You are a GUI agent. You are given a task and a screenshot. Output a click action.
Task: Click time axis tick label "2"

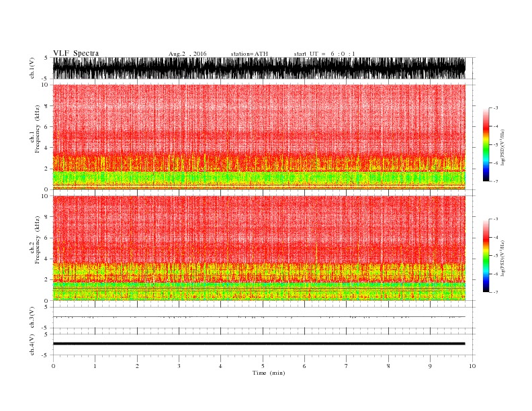pos(137,366)
